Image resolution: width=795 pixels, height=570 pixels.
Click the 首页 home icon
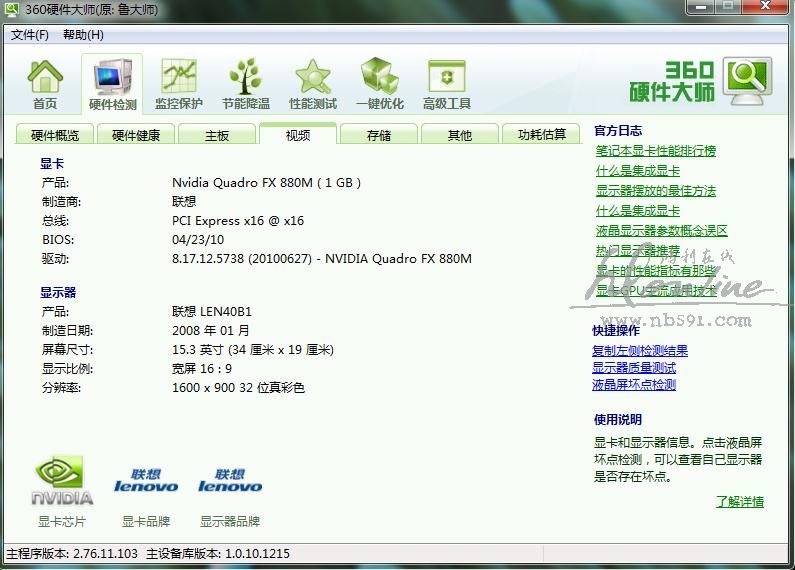[45, 84]
